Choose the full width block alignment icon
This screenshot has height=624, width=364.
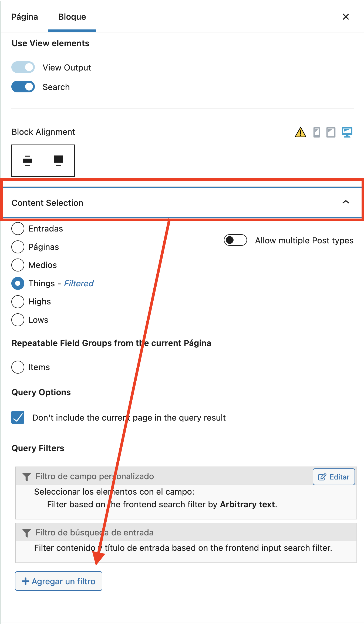pos(59,160)
